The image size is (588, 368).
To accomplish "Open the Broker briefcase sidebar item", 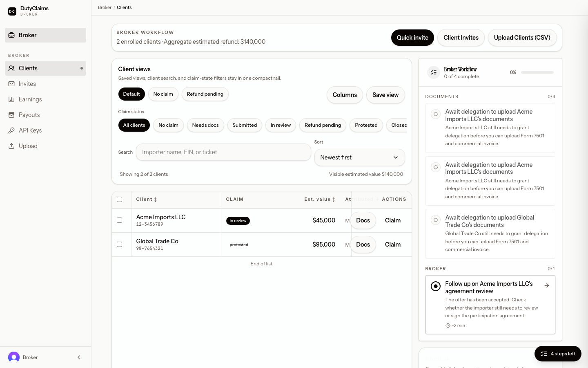I will pos(45,35).
